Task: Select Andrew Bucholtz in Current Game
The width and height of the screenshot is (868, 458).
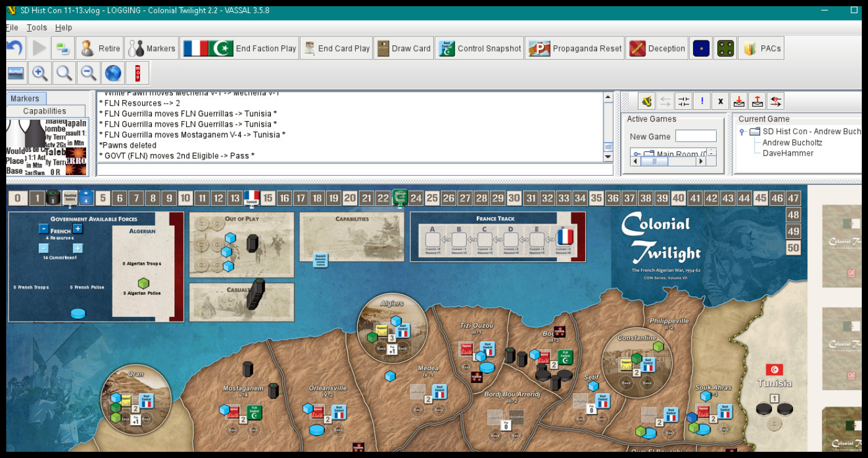Action: click(x=792, y=142)
